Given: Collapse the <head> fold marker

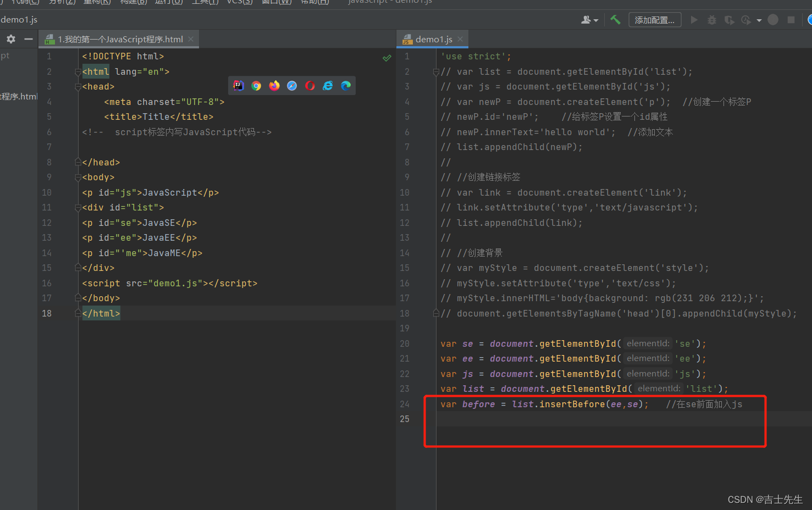Looking at the screenshot, I should [78, 87].
